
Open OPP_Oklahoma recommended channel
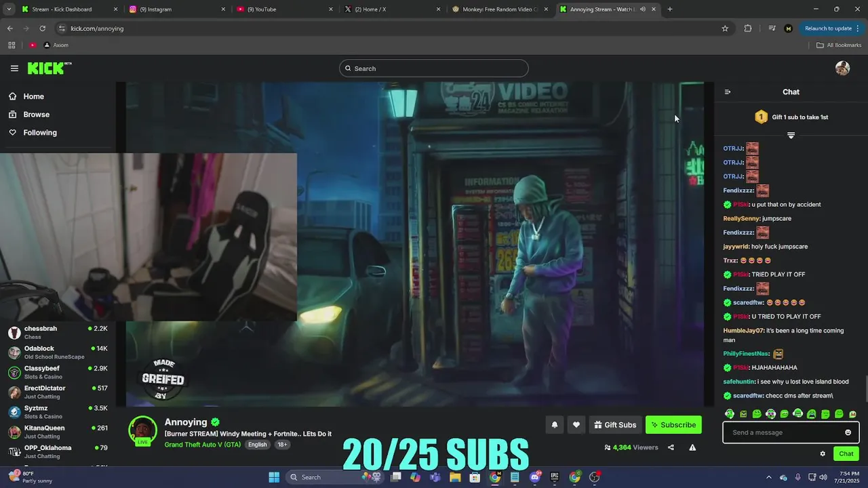pos(58,451)
